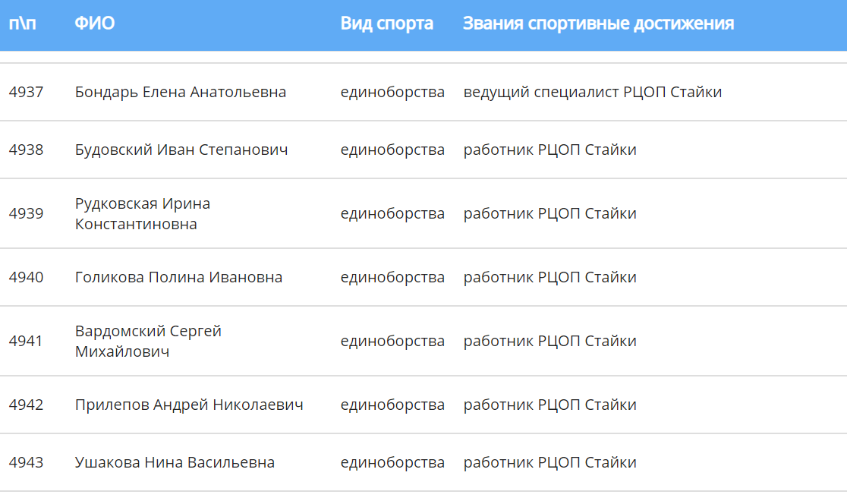Click the Звания спортивные достижения header
Image resolution: width=847 pixels, height=504 pixels.
click(x=598, y=24)
